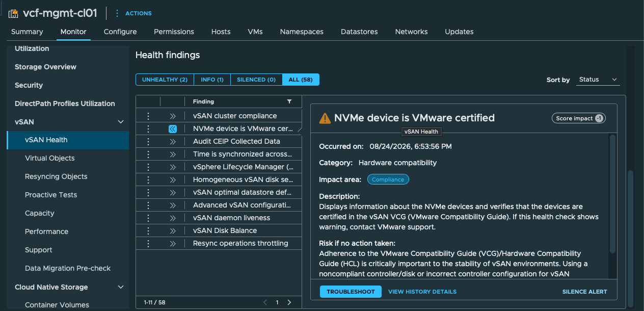This screenshot has width=644, height=311.
Task: Filter findings by Silenced (0)
Action: [256, 80]
